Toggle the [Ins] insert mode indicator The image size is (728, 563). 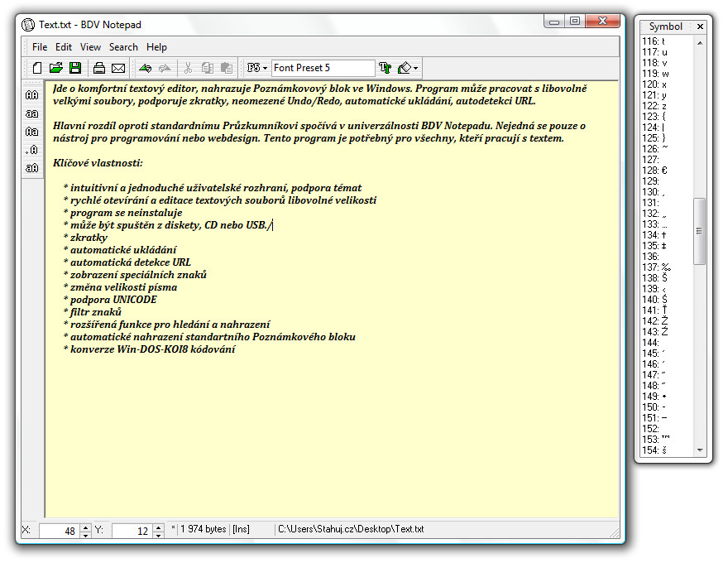click(241, 529)
